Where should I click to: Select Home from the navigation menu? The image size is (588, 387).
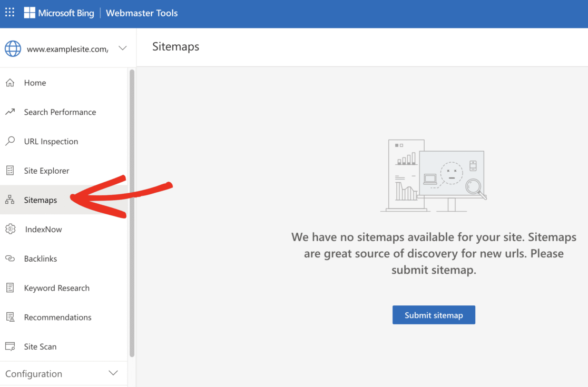point(35,83)
